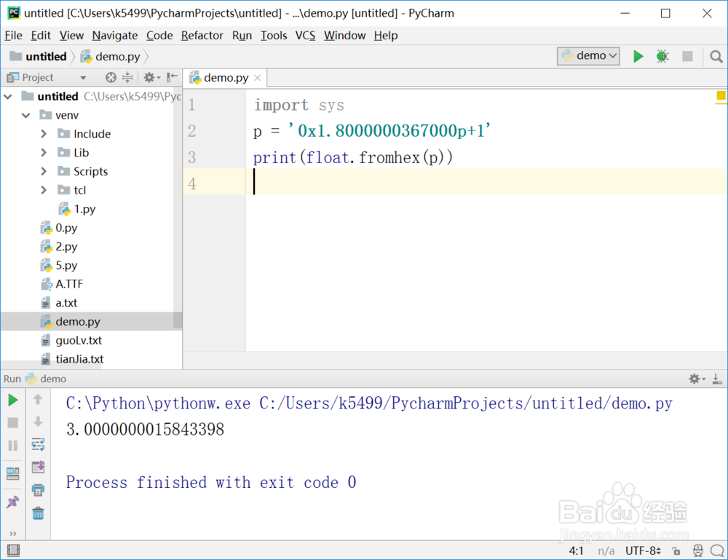
Task: Open the Tools menu
Action: point(274,35)
